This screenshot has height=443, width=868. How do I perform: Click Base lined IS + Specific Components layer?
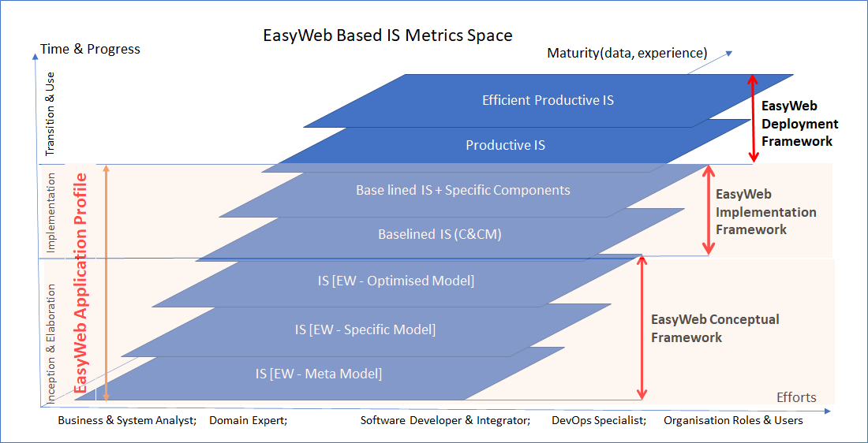[x=462, y=190]
